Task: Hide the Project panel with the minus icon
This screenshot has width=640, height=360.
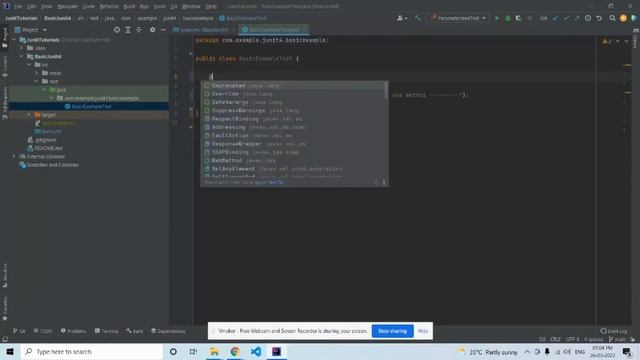Action: [163, 30]
